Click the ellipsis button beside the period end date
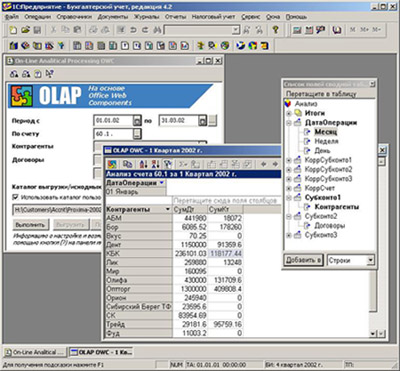The image size is (400, 371). (x=213, y=121)
